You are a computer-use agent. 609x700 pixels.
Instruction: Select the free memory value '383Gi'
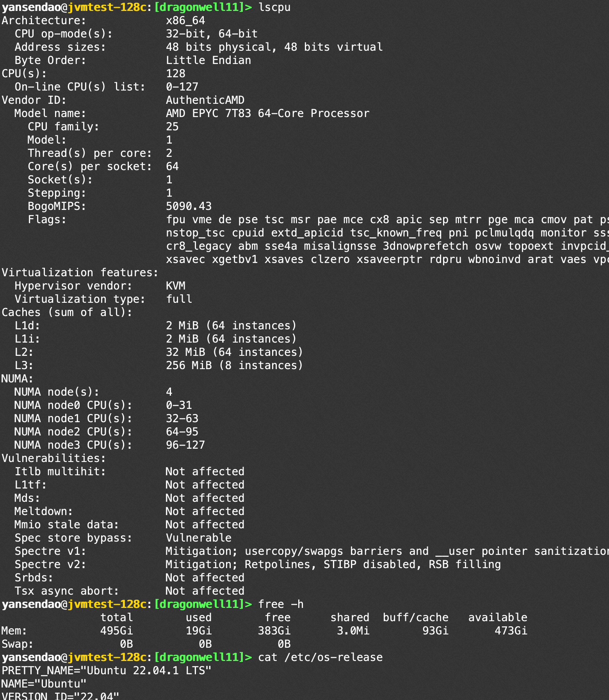(274, 631)
